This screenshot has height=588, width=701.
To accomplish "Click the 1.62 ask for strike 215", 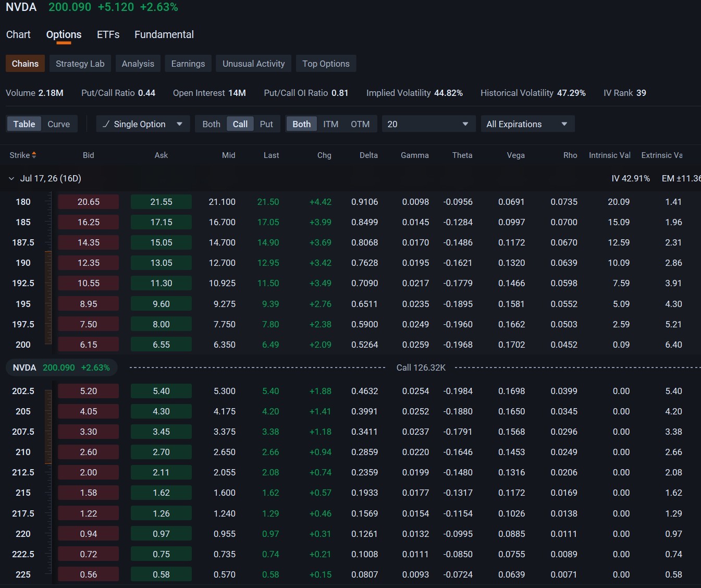I will point(162,493).
